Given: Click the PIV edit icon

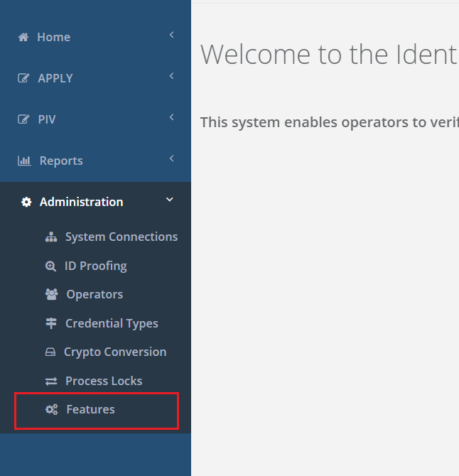Looking at the screenshot, I should pos(23,119).
